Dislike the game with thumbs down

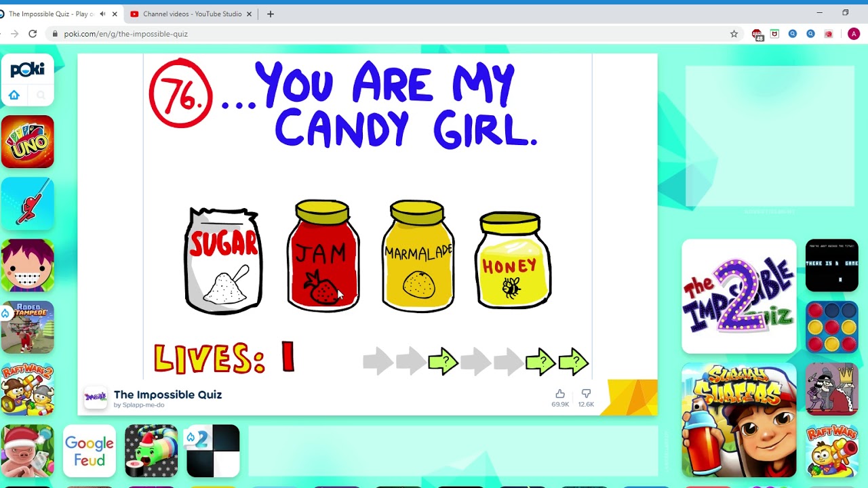pos(586,393)
